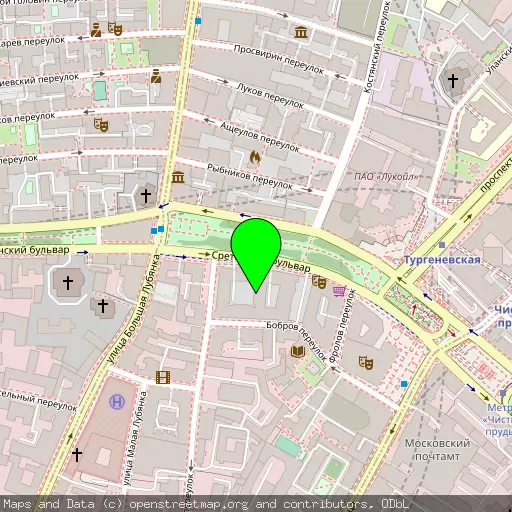Click the Ащеулов переулок street label

pyautogui.click(x=260, y=137)
